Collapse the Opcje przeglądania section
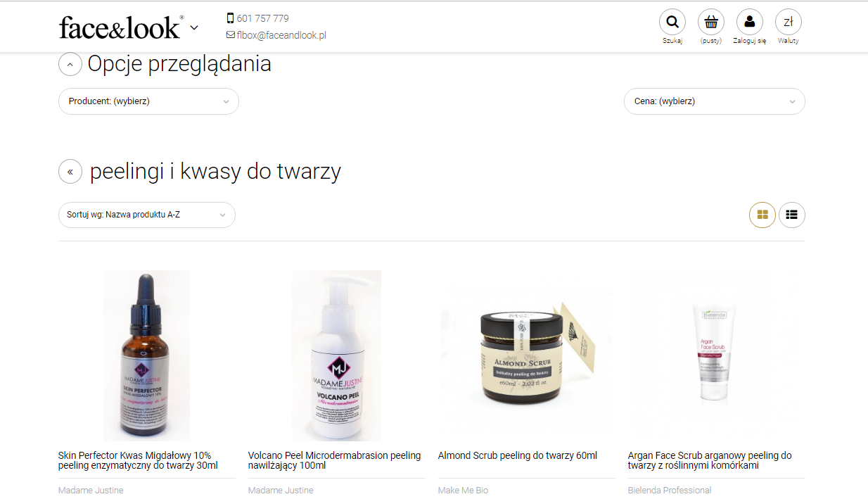The width and height of the screenshot is (868, 499). (x=70, y=65)
